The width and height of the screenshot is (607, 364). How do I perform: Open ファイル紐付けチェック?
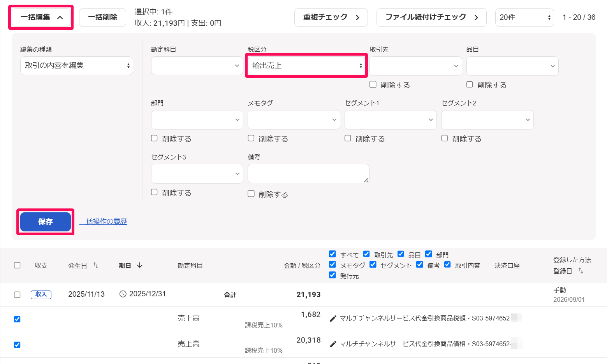pyautogui.click(x=431, y=17)
